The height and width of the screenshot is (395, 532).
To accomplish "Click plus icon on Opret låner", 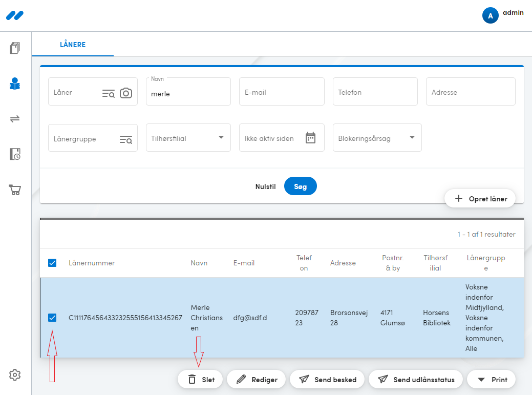I will [x=458, y=198].
